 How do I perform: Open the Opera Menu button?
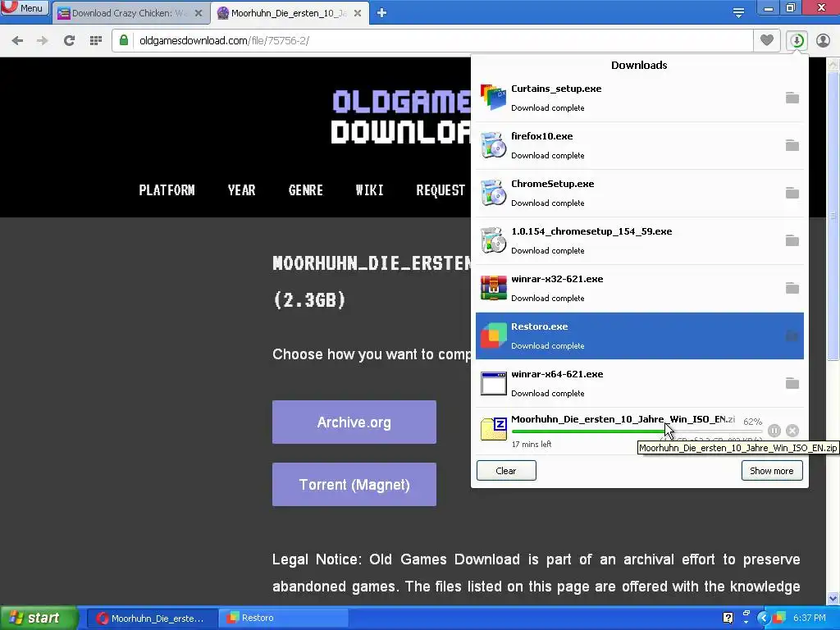(25, 7)
